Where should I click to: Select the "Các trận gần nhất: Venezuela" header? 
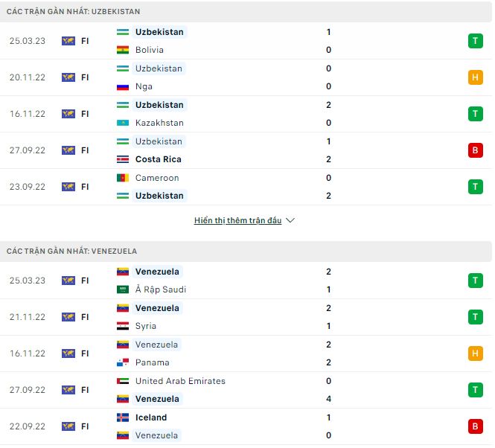pyautogui.click(x=71, y=252)
